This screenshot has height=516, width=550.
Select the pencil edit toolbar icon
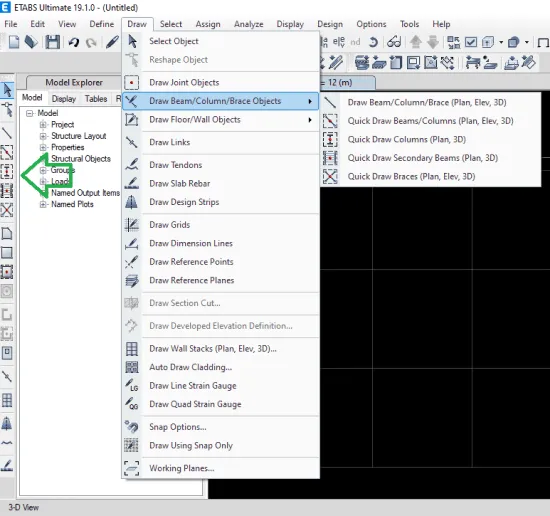[112, 42]
